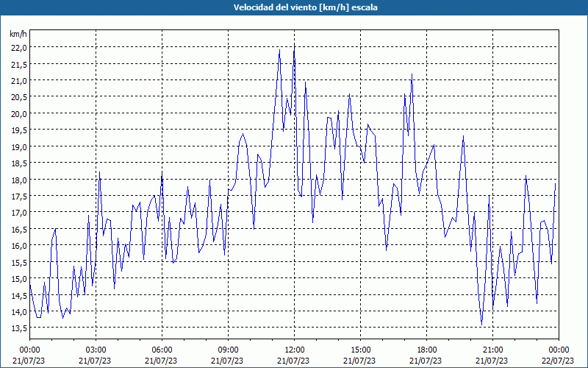The image size is (588, 368).
Task: Select the 14,5 y-axis label
Action: click(x=20, y=295)
